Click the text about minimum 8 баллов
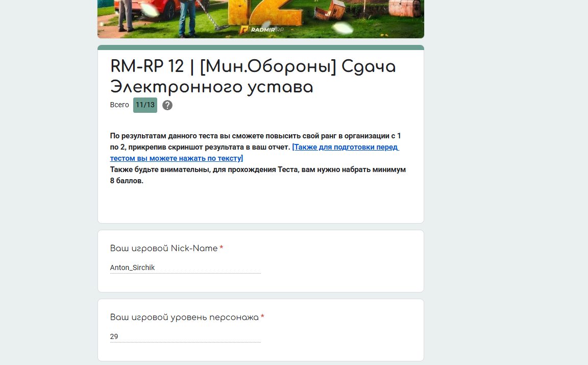This screenshot has width=588, height=365. pyautogui.click(x=258, y=175)
